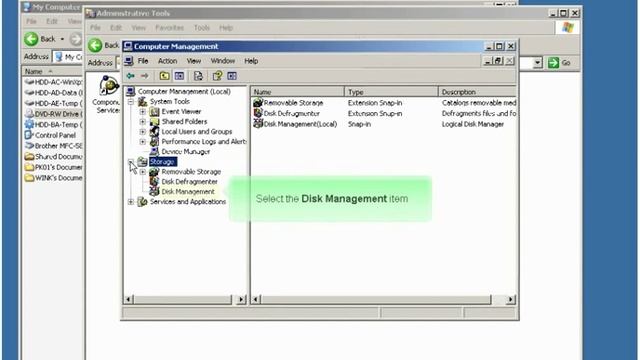The image size is (640, 360).
Task: Expand the Shared Folders node
Action: [142, 122]
